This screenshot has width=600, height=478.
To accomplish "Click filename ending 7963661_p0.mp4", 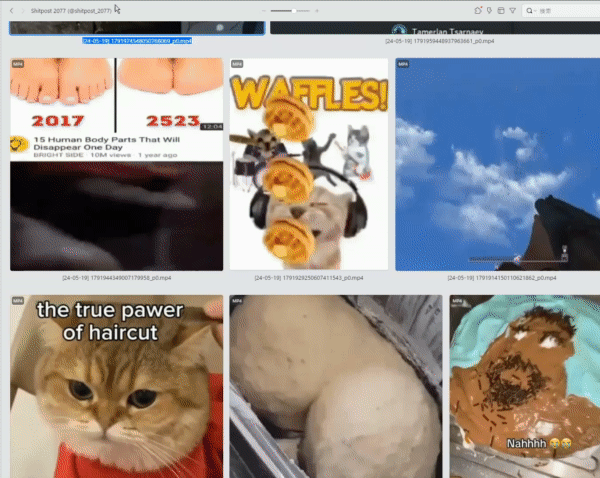I will tap(440, 41).
